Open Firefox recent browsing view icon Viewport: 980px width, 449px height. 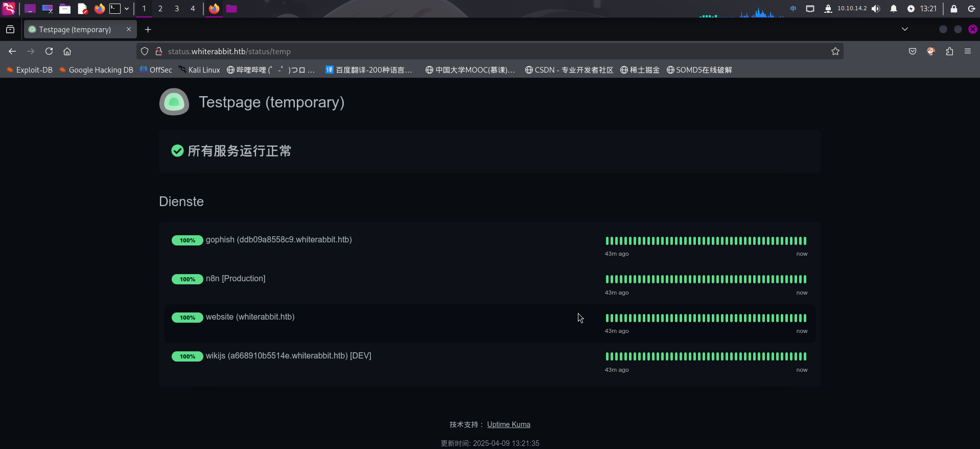coord(10,30)
